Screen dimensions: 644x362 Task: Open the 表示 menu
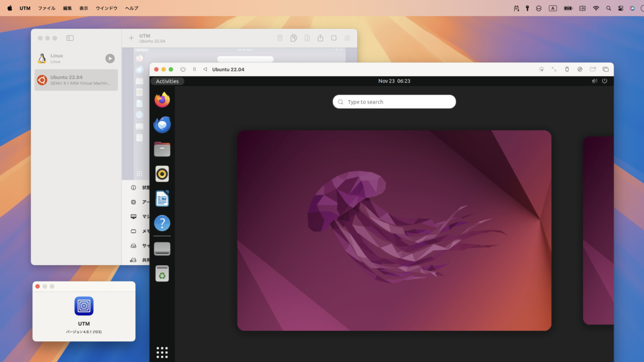84,8
